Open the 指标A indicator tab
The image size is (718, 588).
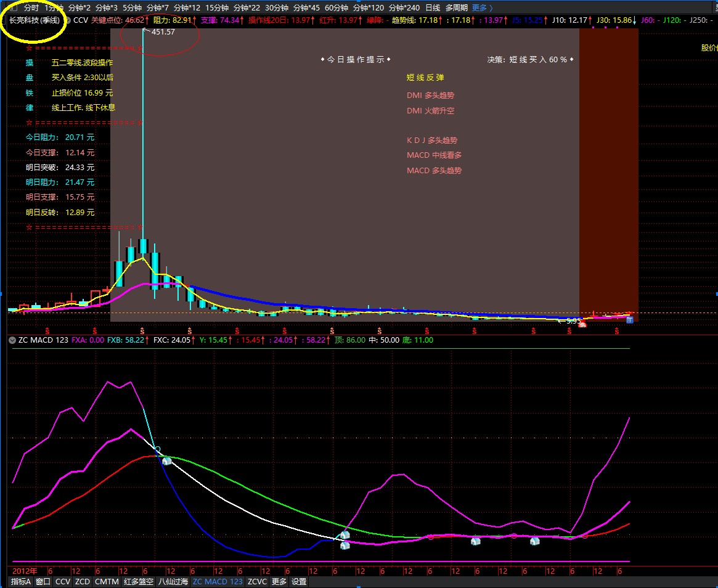pyautogui.click(x=20, y=582)
